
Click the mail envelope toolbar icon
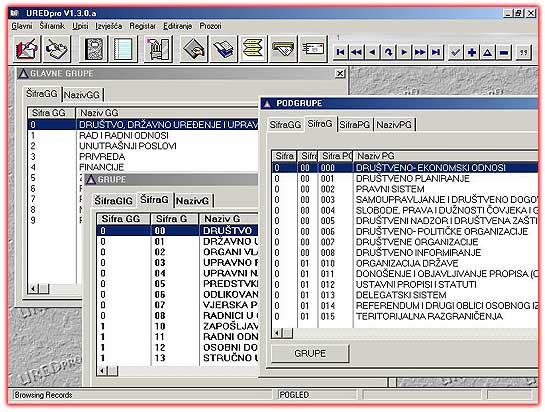[x=313, y=49]
